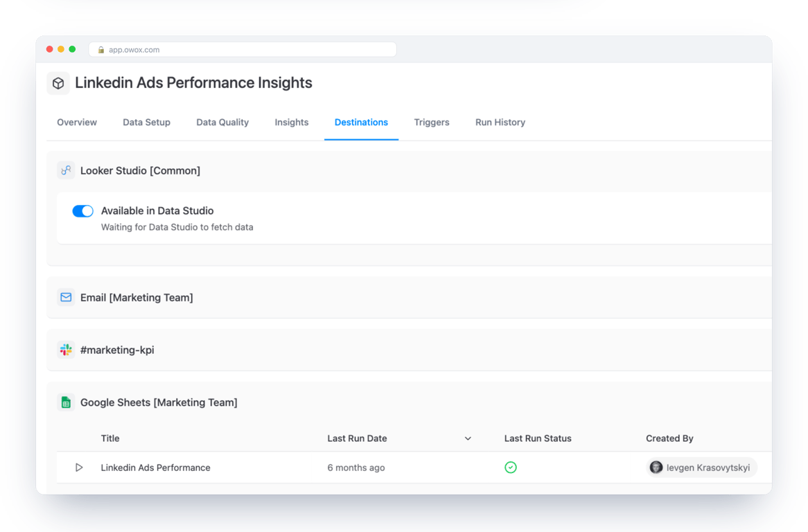Click the Last Run Date column header
808x532 pixels.
[357, 438]
